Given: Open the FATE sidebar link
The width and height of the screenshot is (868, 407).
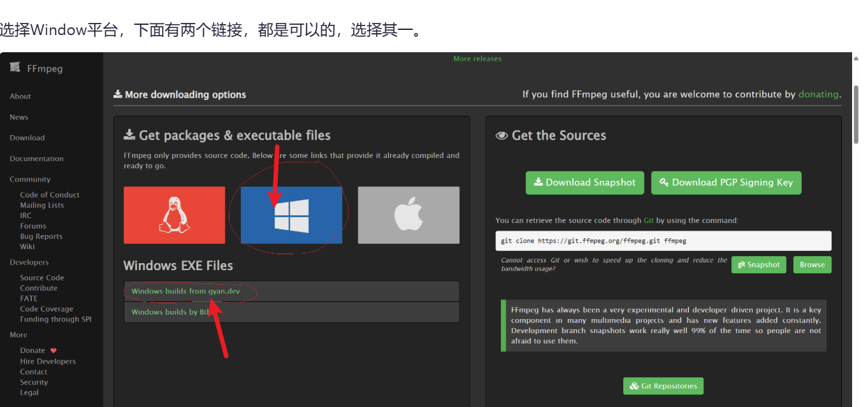Looking at the screenshot, I should tap(29, 298).
